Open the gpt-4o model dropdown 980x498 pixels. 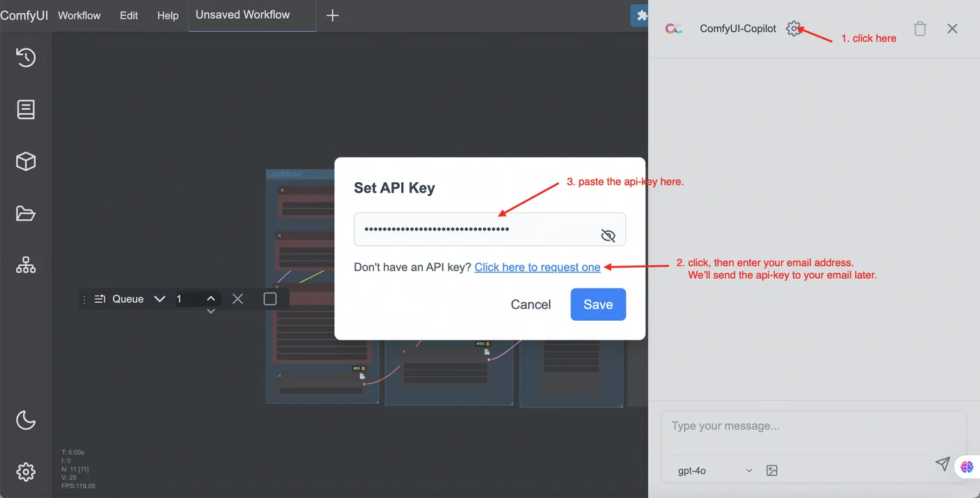[715, 471]
